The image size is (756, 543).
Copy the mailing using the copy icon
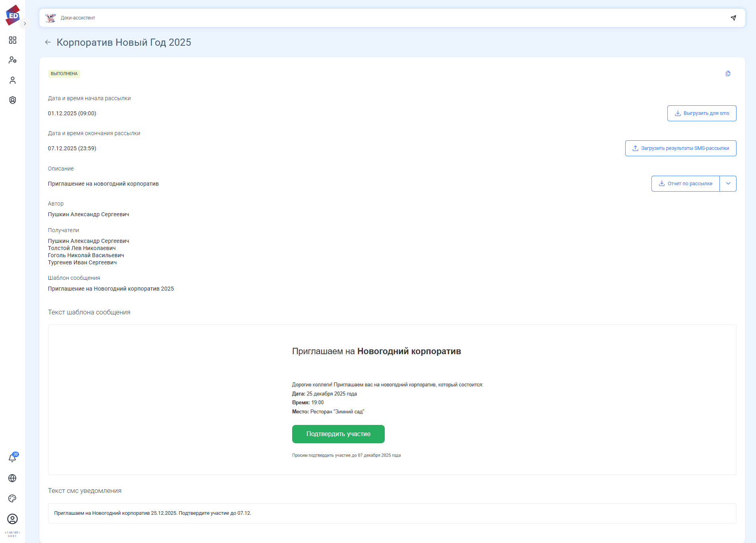click(x=728, y=74)
